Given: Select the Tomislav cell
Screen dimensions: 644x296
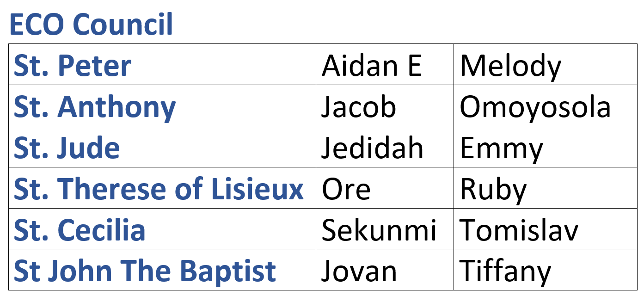Looking at the screenshot, I should [546, 229].
